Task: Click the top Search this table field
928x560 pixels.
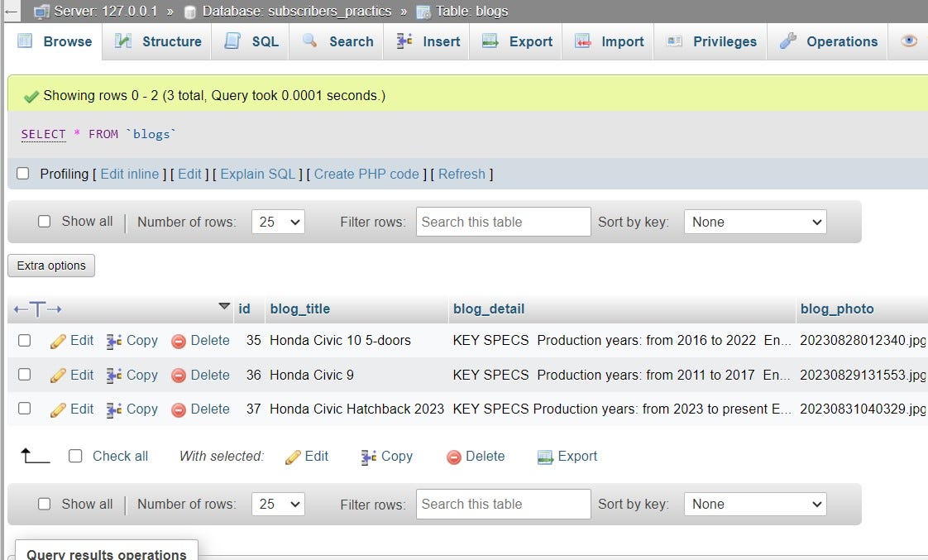Action: point(503,222)
